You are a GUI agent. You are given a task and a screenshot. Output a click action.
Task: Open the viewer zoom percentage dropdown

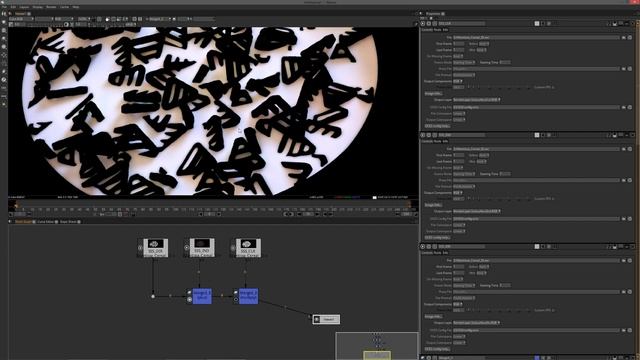coord(84,19)
